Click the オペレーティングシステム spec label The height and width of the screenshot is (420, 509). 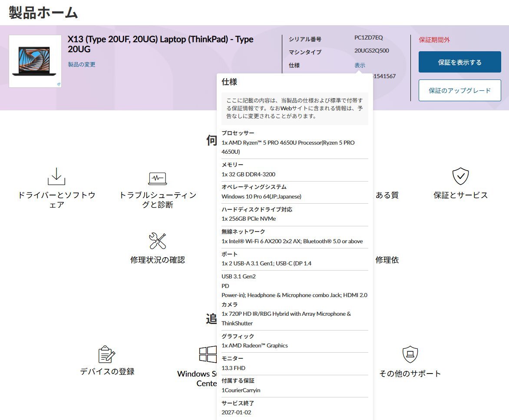(x=254, y=187)
